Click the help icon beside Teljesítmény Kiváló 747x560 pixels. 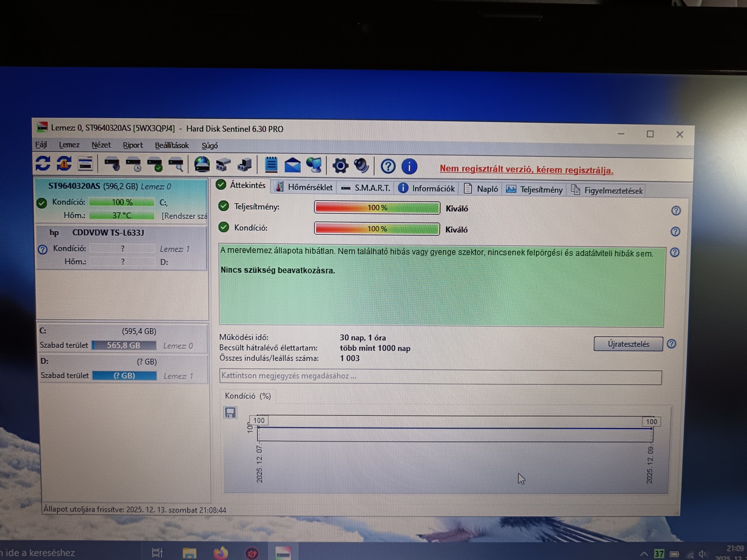point(676,211)
